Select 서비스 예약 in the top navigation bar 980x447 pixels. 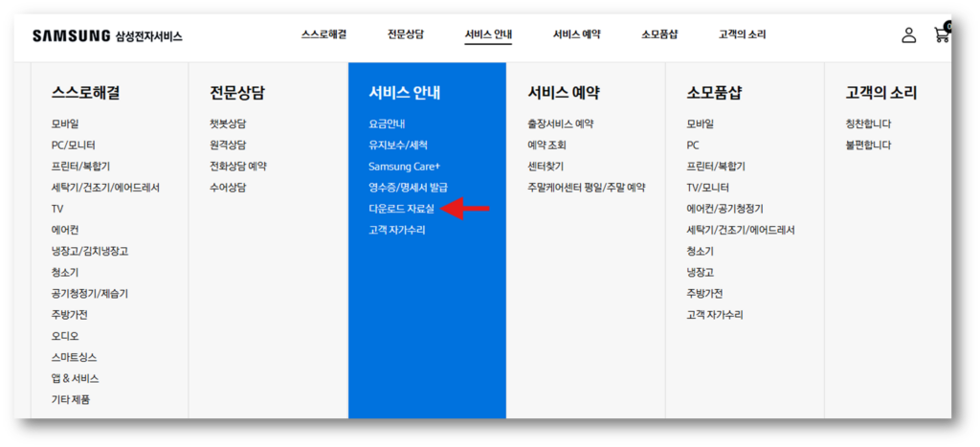(577, 35)
